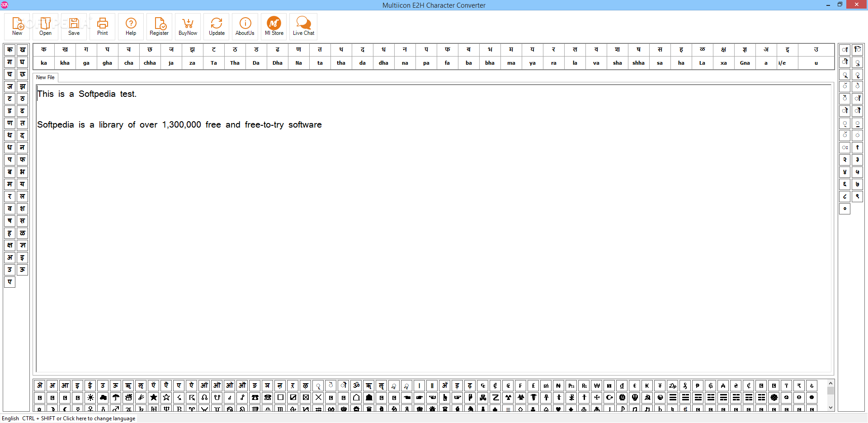Click 'chha' in the transliteration table

tap(150, 63)
